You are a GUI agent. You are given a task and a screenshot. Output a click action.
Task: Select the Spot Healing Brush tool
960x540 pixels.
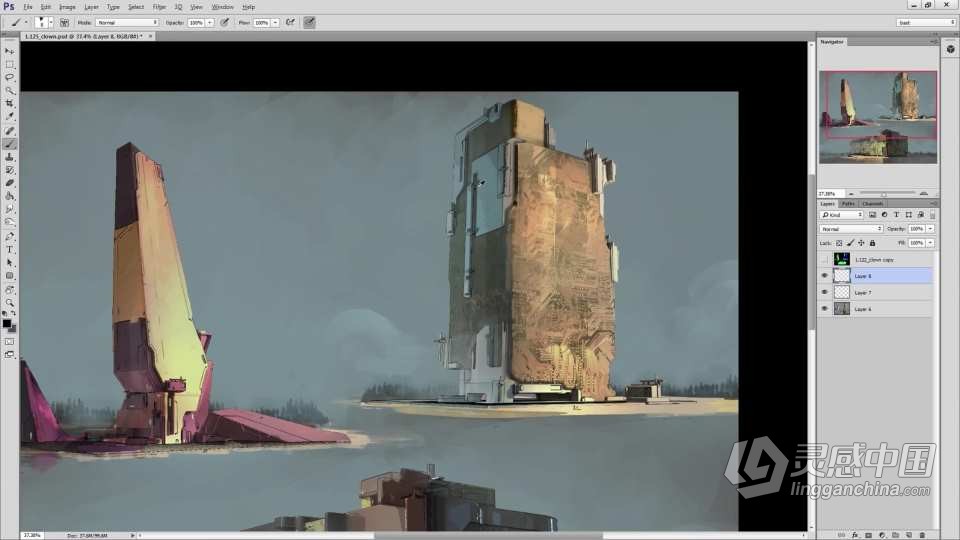[x=9, y=130]
